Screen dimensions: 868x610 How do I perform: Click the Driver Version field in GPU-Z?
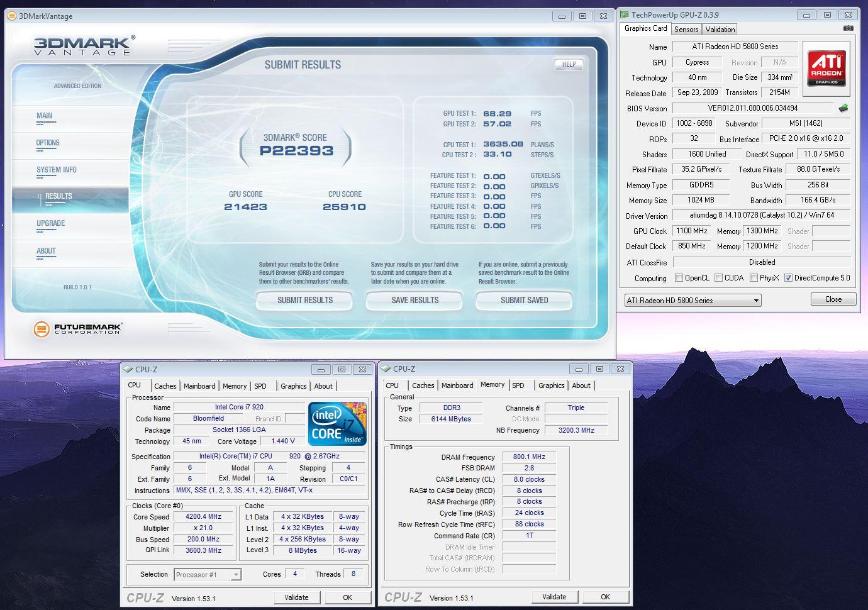click(762, 216)
